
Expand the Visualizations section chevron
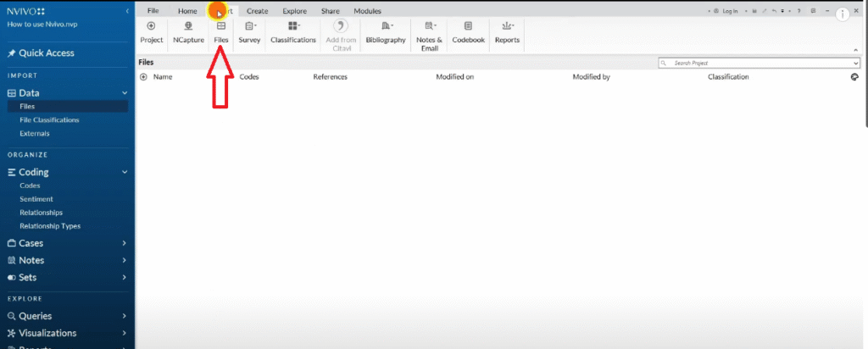(124, 333)
